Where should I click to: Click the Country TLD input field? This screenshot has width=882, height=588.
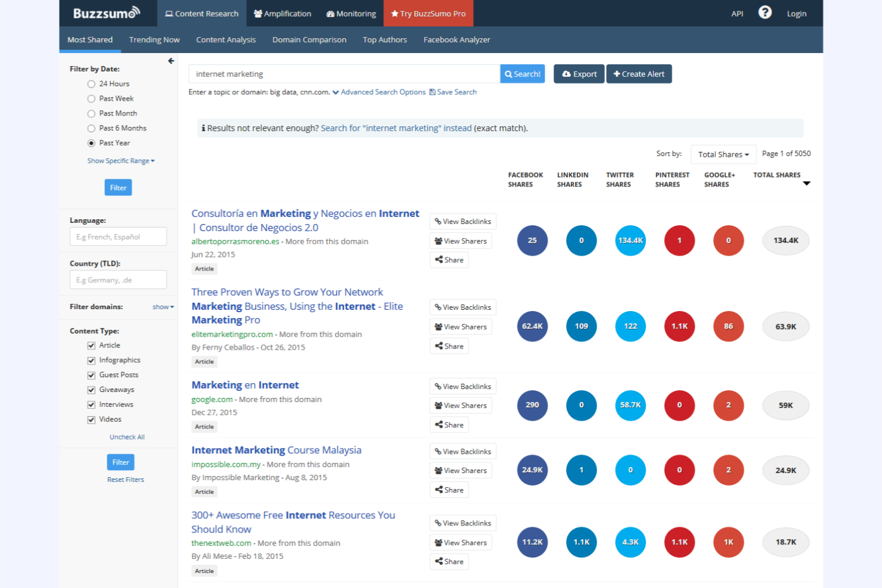pyautogui.click(x=118, y=279)
